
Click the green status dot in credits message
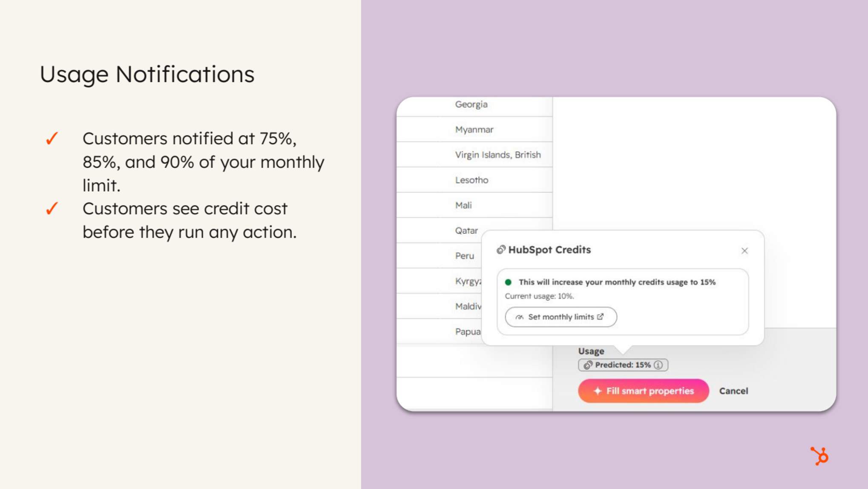(508, 282)
